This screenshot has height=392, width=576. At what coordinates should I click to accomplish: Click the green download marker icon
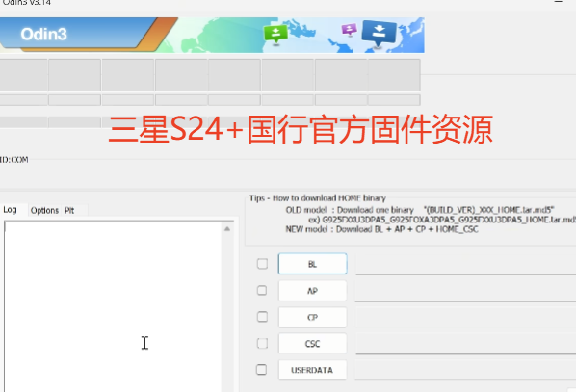[x=275, y=35]
